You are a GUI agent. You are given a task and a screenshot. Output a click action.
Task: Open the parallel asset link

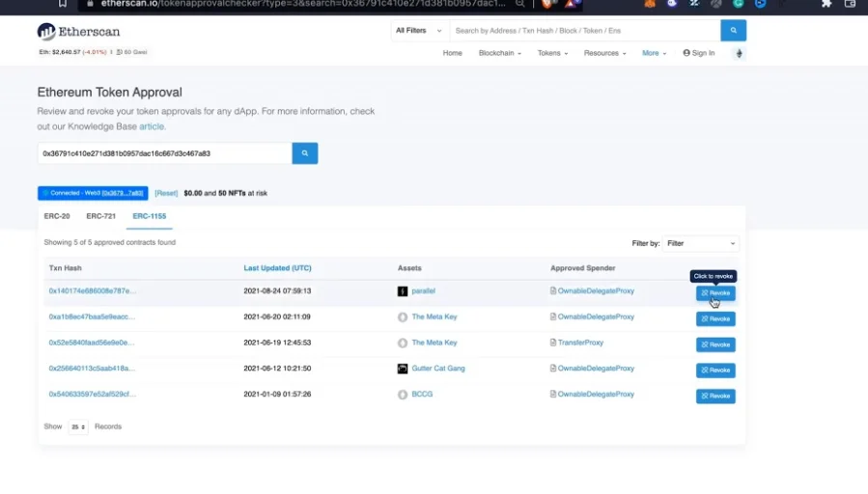click(424, 291)
